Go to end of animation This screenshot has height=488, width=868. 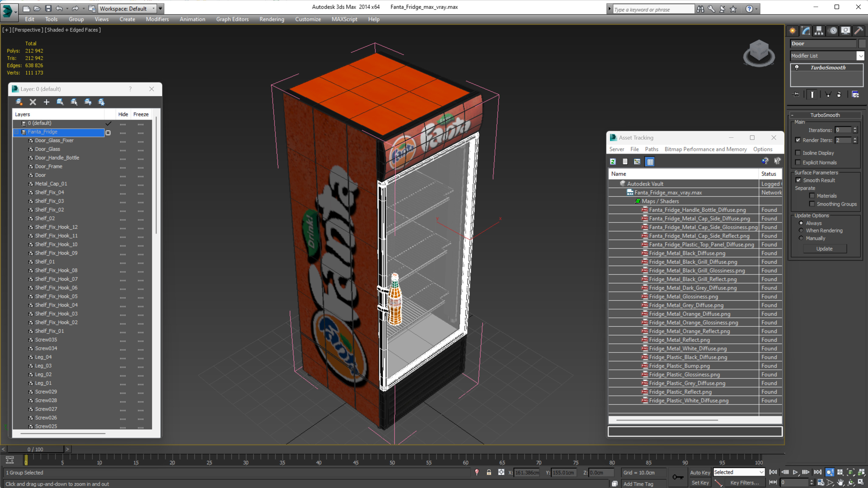click(x=817, y=472)
